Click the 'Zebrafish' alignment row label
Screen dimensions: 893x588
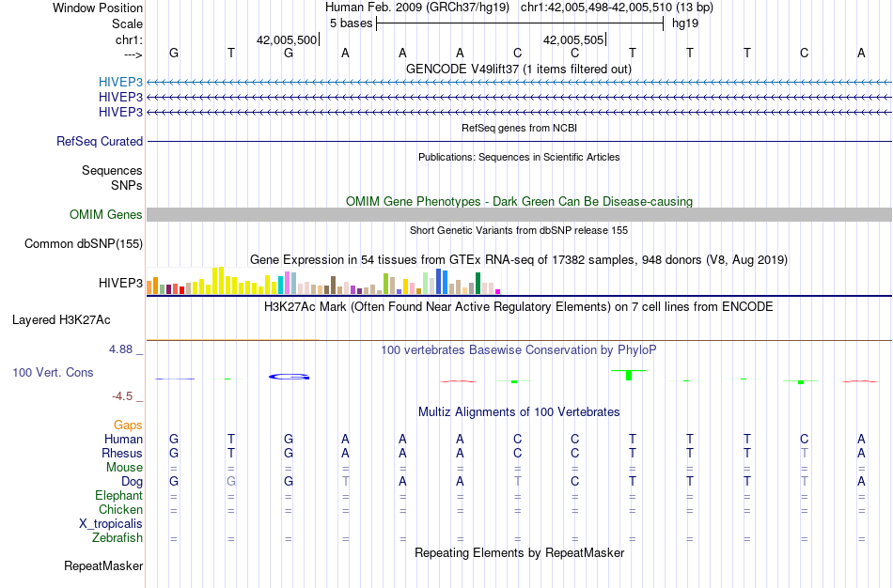click(x=117, y=537)
